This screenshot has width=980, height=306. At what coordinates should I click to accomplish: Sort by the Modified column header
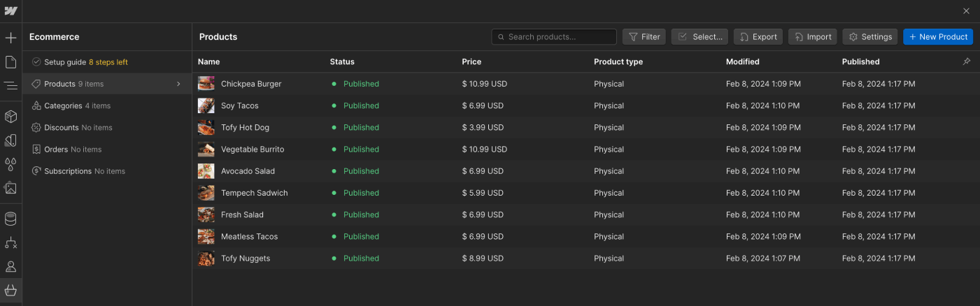point(742,61)
